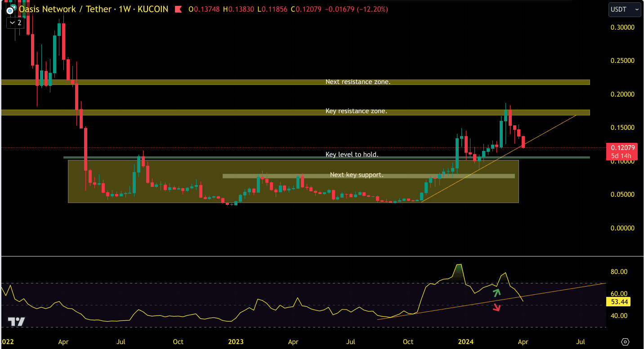Click the 80.00 RSI axis label

tap(619, 272)
